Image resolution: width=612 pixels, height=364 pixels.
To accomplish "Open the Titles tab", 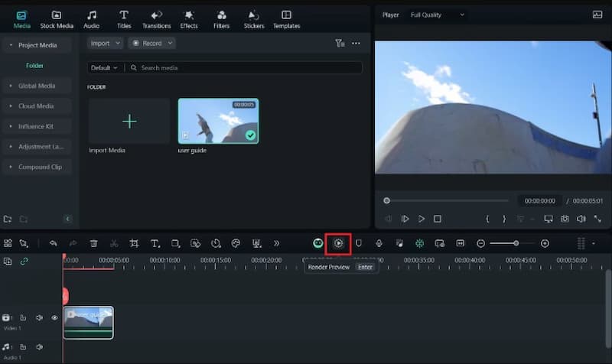I will 124,20.
